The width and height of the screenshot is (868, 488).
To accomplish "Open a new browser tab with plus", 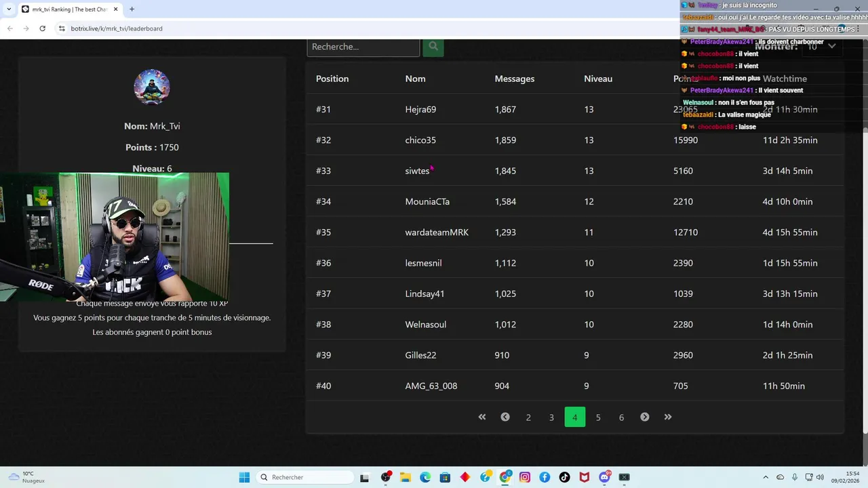I will point(132,9).
